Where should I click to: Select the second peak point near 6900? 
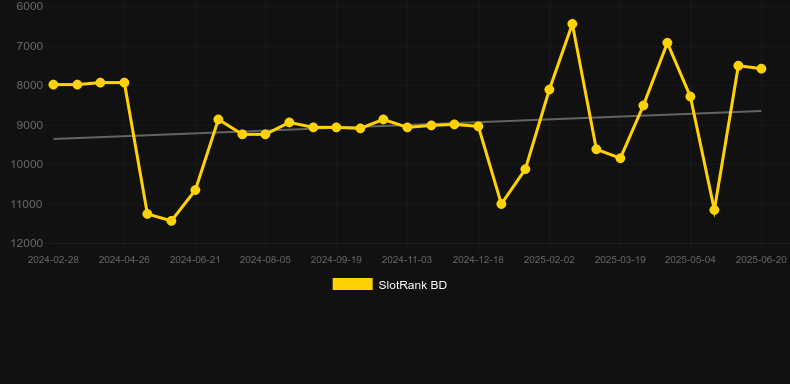click(667, 43)
